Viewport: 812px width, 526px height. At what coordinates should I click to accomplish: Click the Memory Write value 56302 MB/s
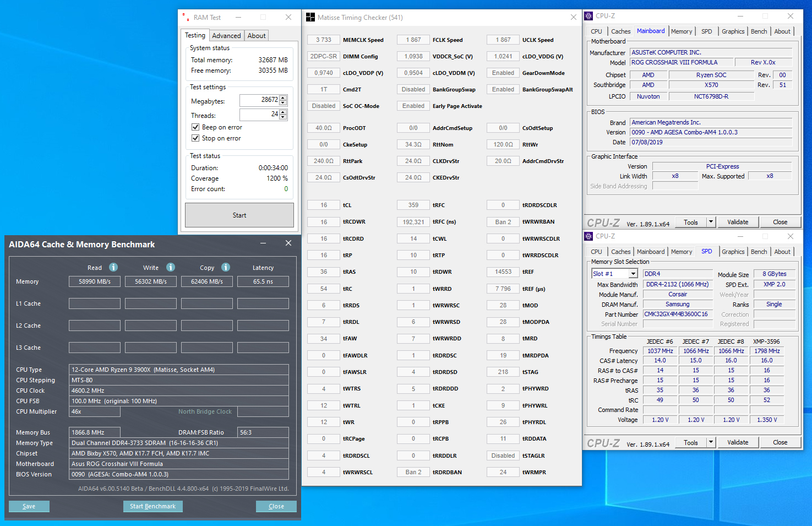pos(151,281)
